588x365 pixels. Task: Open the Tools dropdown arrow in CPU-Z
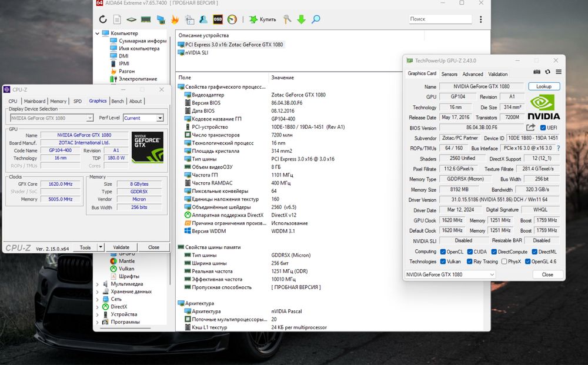[x=101, y=247]
